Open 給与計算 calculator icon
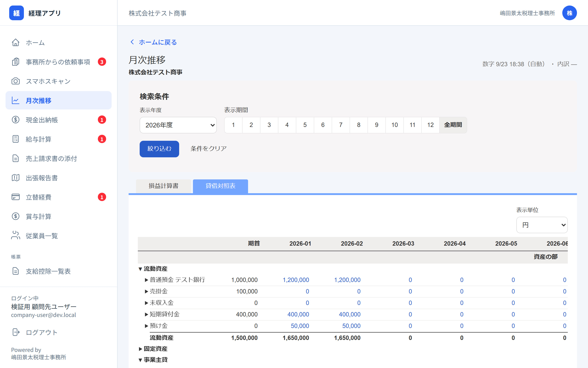This screenshot has height=368, width=588. [x=16, y=139]
